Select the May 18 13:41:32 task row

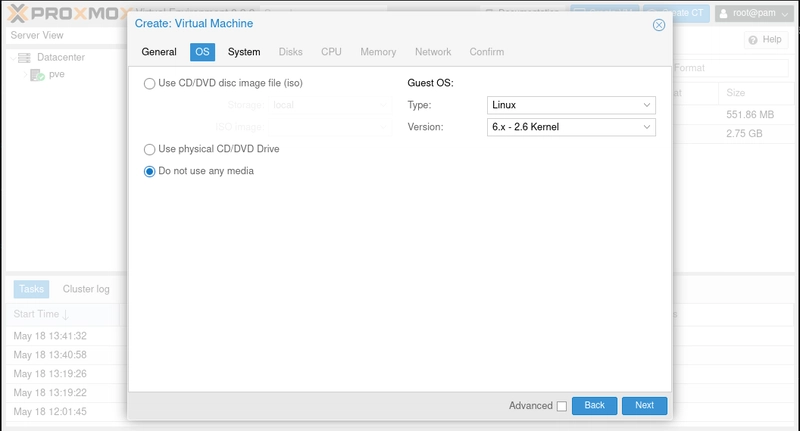tap(50, 336)
